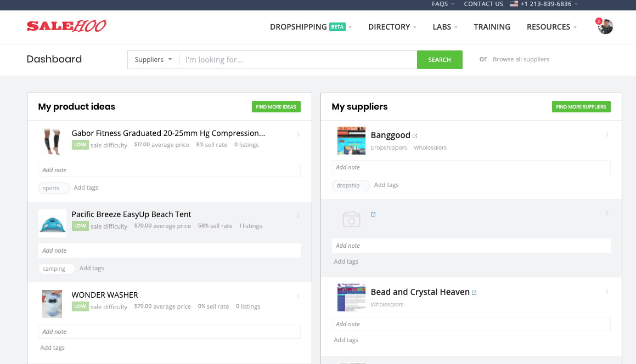Expand the LABS menu chevron

(455, 27)
